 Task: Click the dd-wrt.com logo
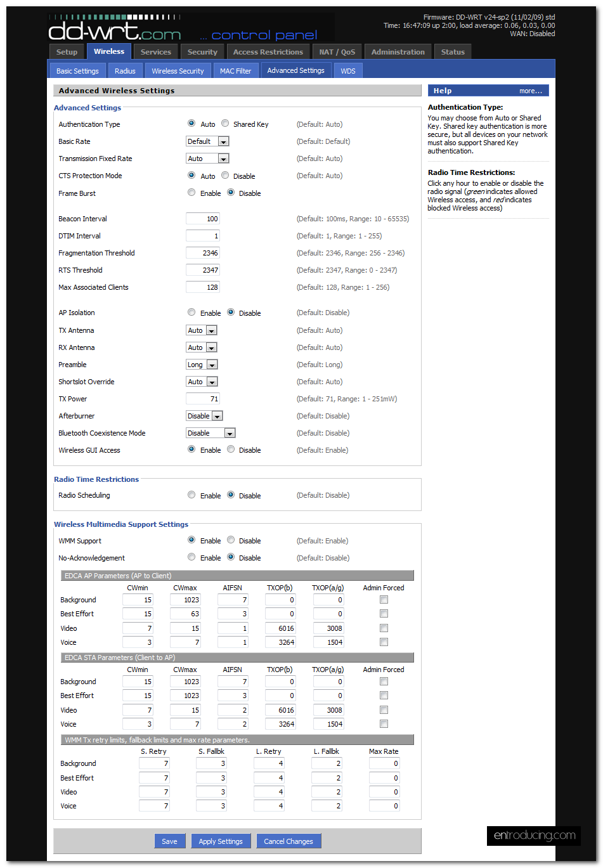point(115,29)
